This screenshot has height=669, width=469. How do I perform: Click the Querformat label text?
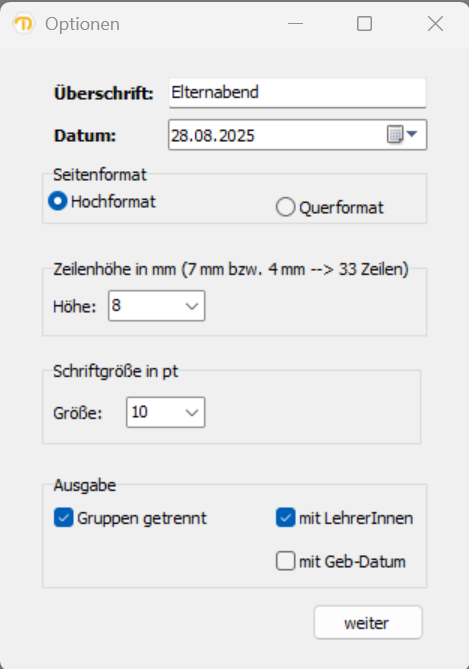click(x=341, y=208)
